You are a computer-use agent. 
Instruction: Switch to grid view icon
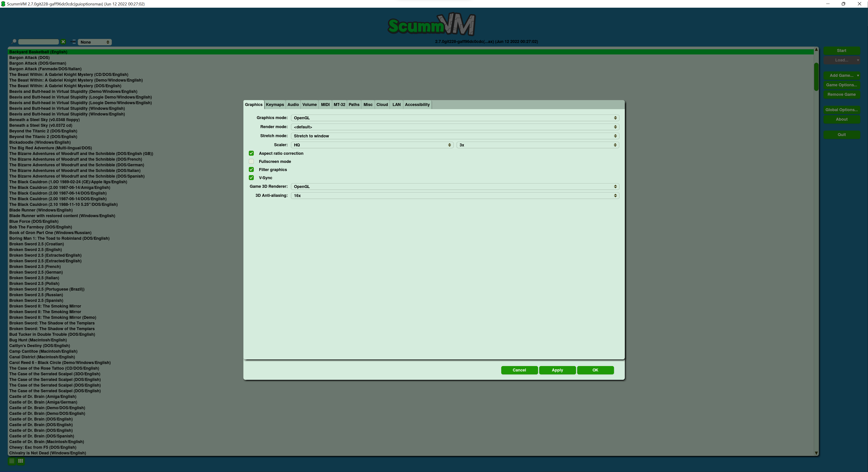click(x=21, y=461)
